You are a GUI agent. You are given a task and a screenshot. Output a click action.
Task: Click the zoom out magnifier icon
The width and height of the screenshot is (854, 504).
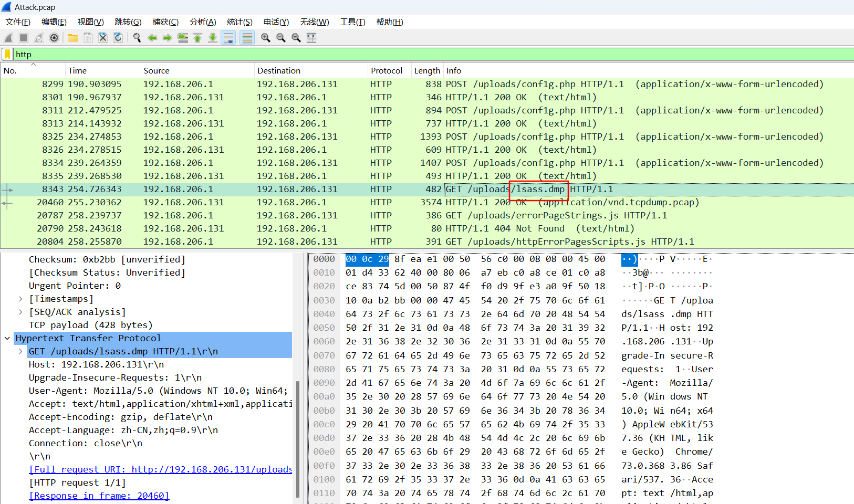pyautogui.click(x=281, y=38)
